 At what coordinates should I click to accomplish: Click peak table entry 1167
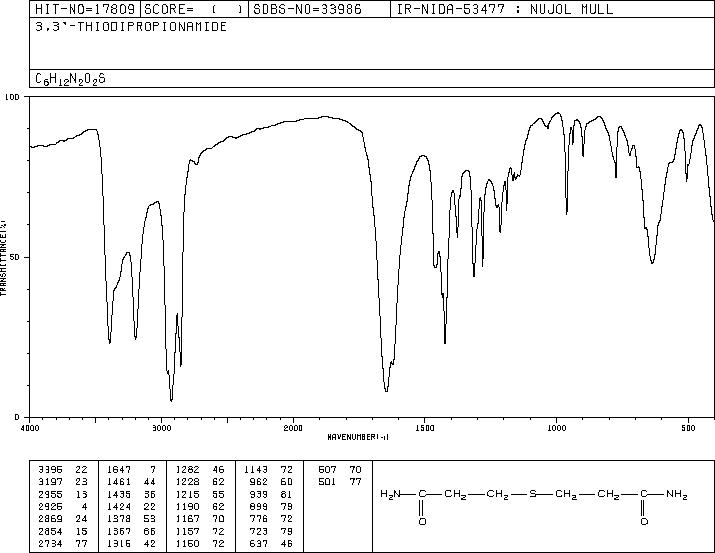click(x=187, y=519)
